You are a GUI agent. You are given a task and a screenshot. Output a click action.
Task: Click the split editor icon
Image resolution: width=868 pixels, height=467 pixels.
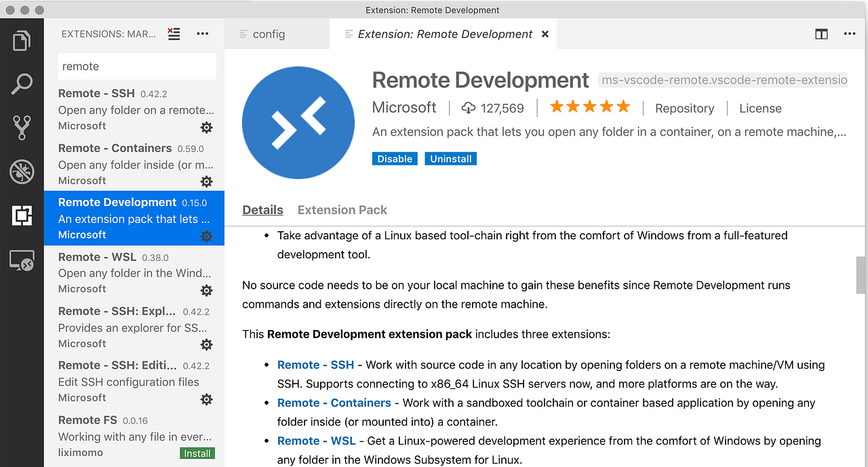click(821, 33)
